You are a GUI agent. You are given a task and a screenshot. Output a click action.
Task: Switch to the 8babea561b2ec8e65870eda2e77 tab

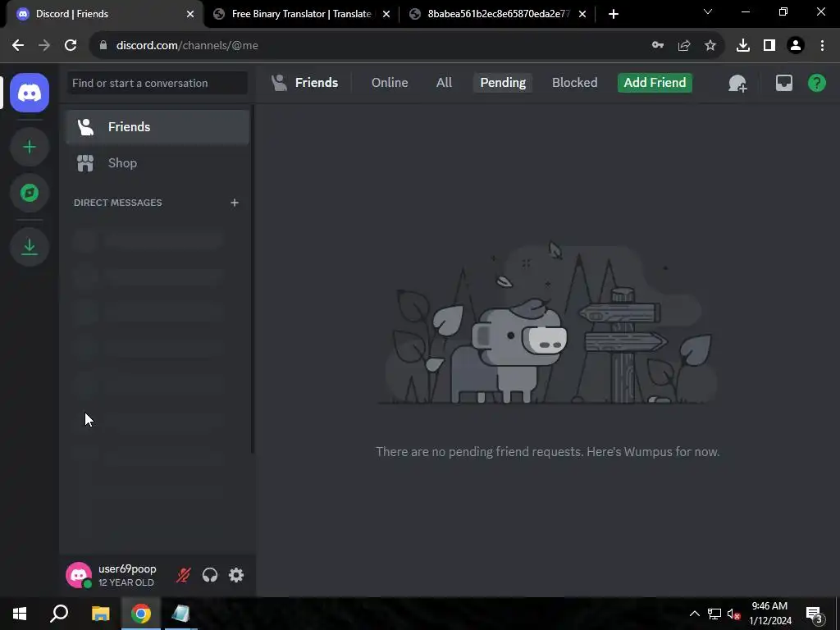point(498,14)
